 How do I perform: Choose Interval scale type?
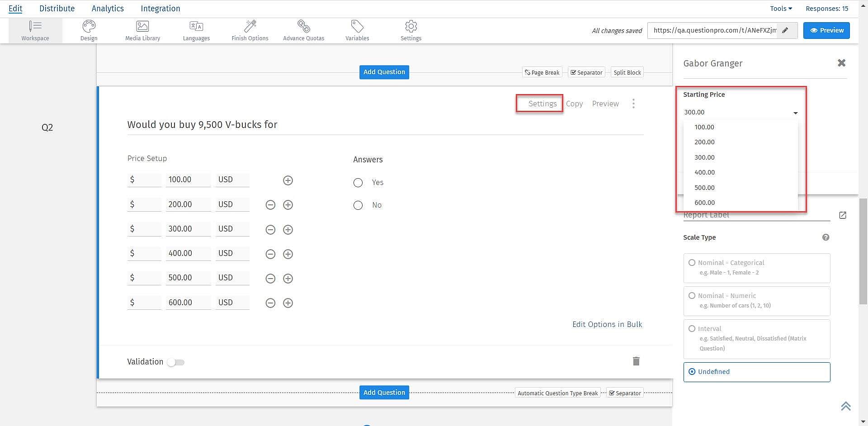point(757,339)
